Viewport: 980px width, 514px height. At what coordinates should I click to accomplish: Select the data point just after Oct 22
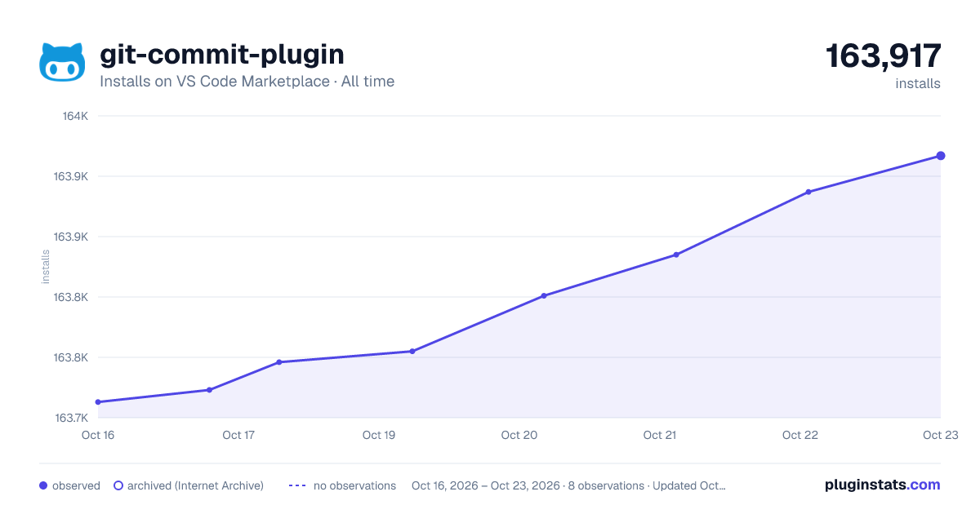point(808,192)
